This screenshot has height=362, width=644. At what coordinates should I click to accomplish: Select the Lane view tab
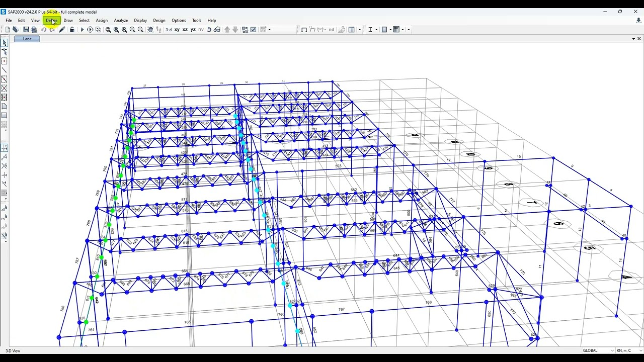tap(27, 39)
